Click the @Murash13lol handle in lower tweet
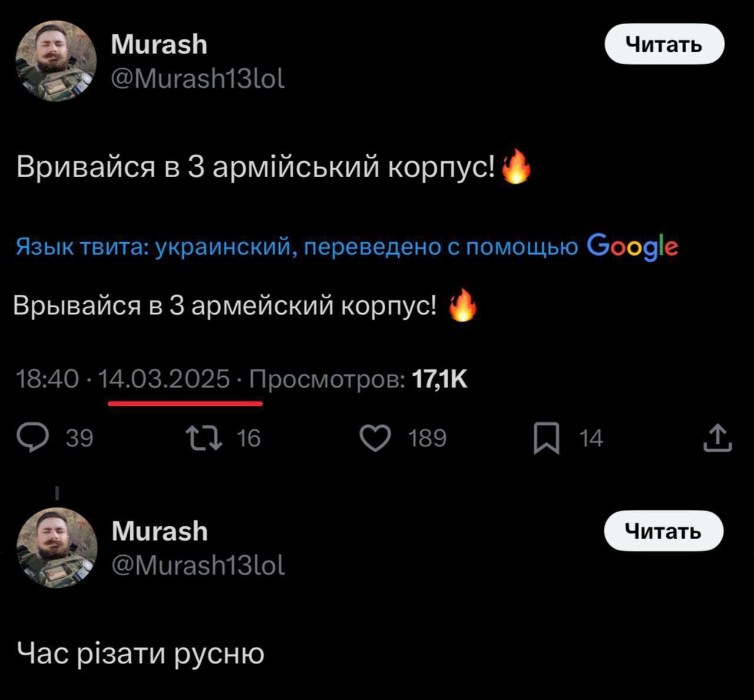 (198, 565)
